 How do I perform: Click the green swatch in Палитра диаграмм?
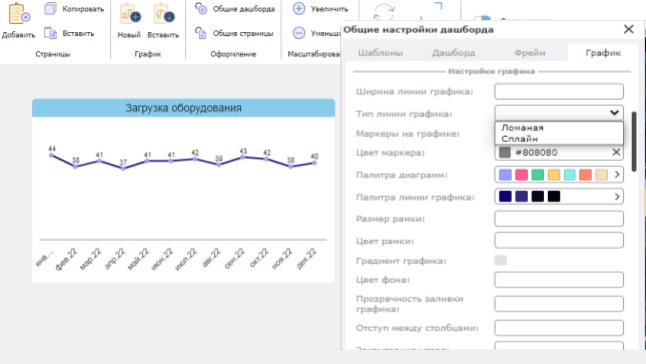[x=538, y=175]
